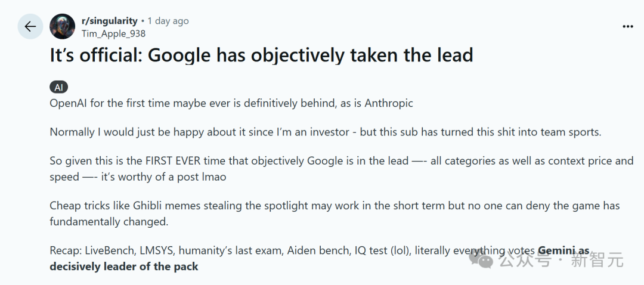Click the WeChat logo in the watermark
Image resolution: width=644 pixels, height=285 pixels.
[x=481, y=260]
